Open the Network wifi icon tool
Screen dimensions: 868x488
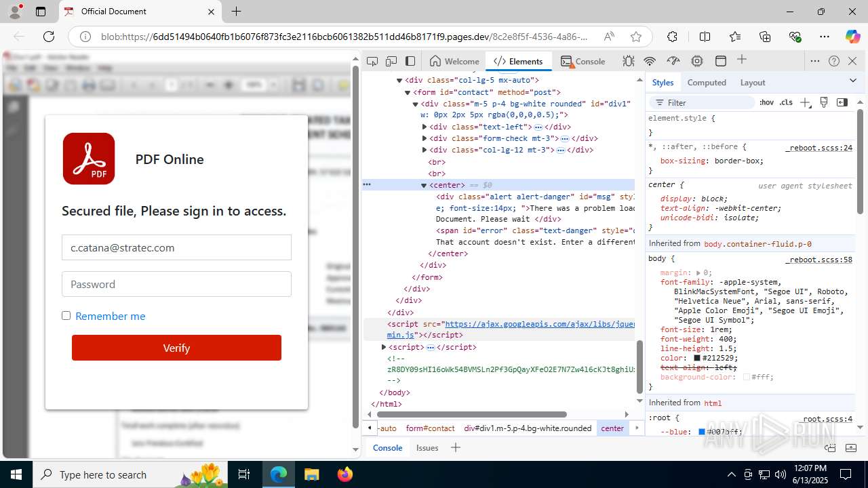650,61
